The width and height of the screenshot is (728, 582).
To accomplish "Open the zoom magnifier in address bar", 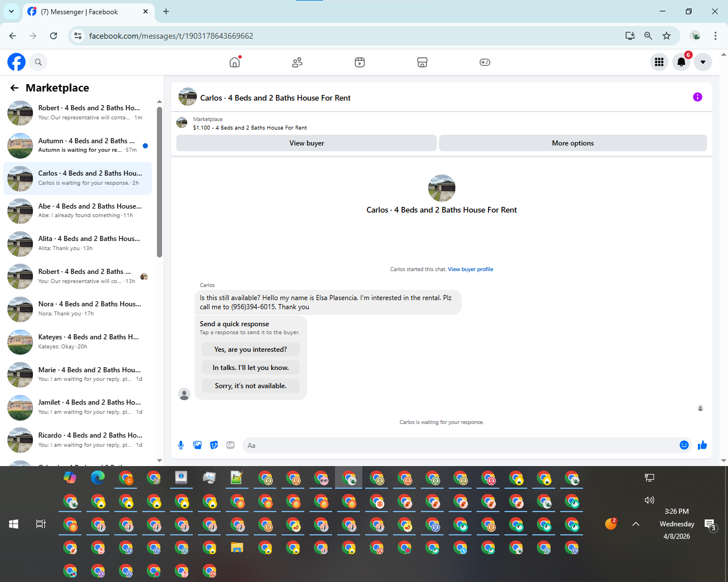I will tap(648, 36).
